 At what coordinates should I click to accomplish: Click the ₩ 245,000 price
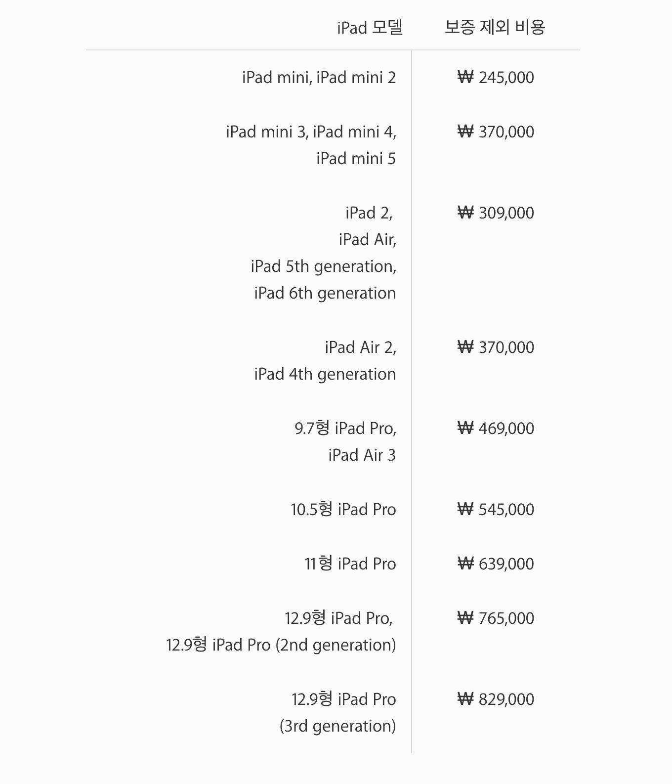[496, 78]
